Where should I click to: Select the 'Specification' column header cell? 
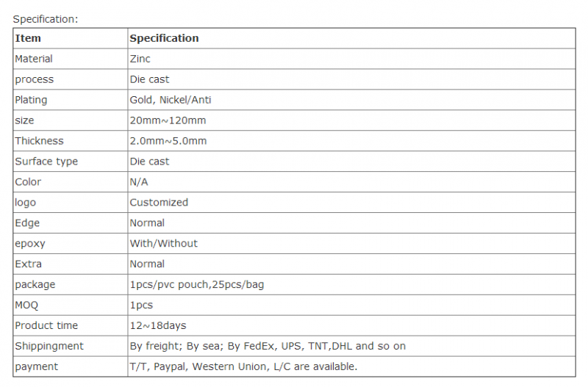351,38
